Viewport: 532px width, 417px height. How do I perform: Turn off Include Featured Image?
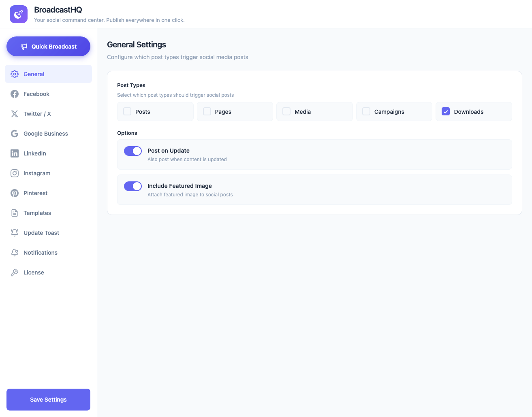click(132, 186)
